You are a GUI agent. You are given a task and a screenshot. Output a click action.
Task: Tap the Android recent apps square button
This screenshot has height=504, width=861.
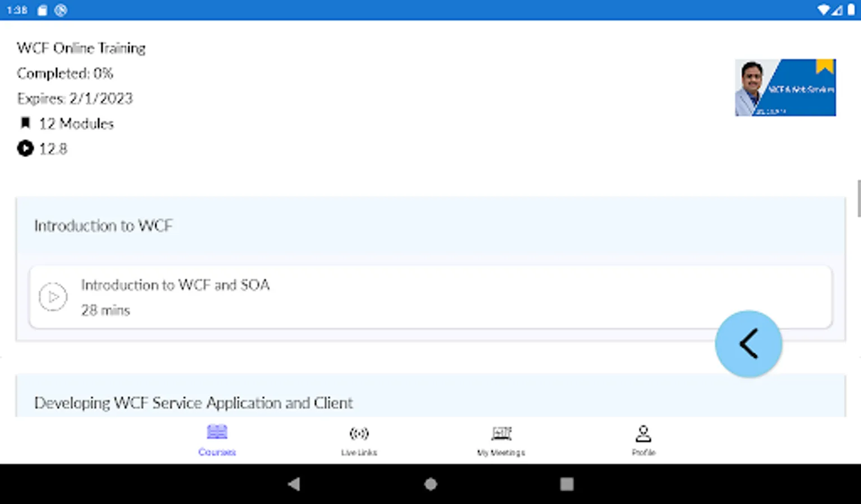tap(567, 484)
